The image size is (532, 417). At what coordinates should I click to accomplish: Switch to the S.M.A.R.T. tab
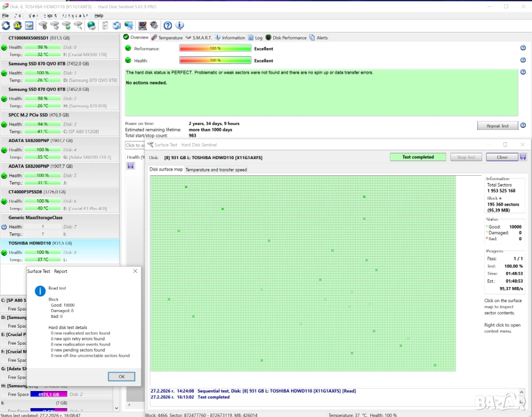click(x=199, y=37)
